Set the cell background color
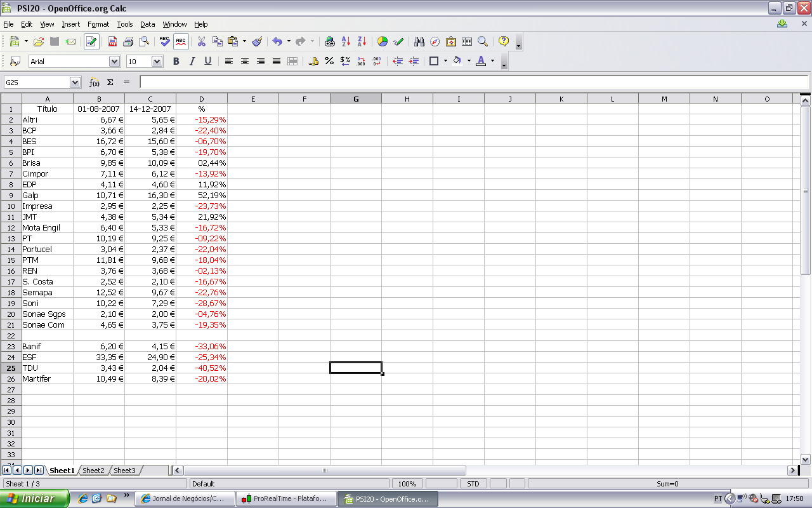Viewport: 812px width, 508px height. click(457, 62)
